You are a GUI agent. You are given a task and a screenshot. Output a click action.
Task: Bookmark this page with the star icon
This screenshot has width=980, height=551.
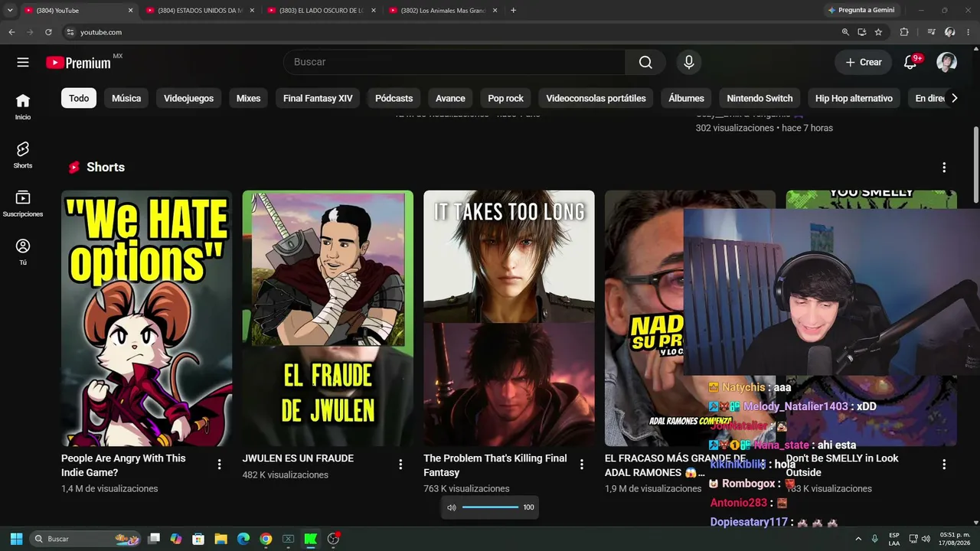point(878,32)
